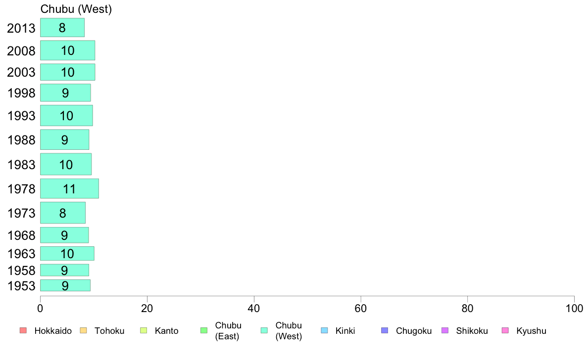Select the 2013 bar showing 8

(62, 28)
